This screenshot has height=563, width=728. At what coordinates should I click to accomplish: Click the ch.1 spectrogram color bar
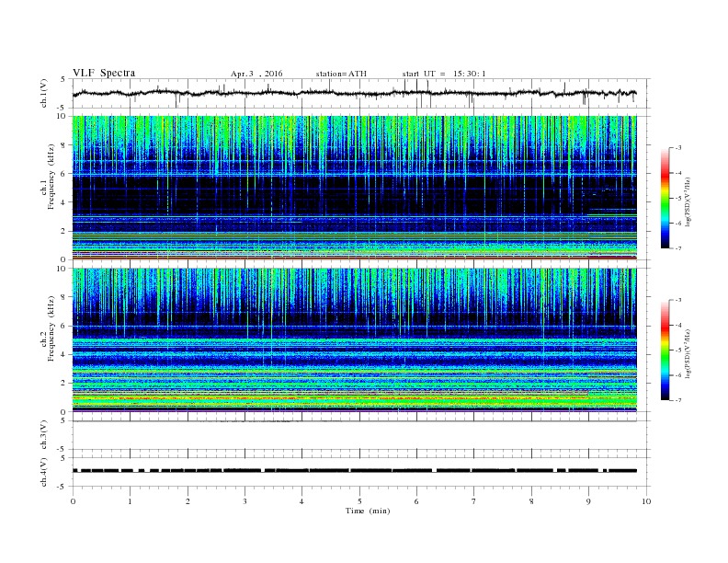[x=665, y=199]
